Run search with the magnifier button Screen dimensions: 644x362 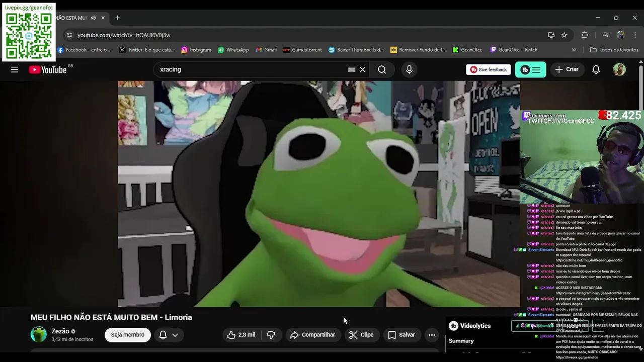coord(382,70)
